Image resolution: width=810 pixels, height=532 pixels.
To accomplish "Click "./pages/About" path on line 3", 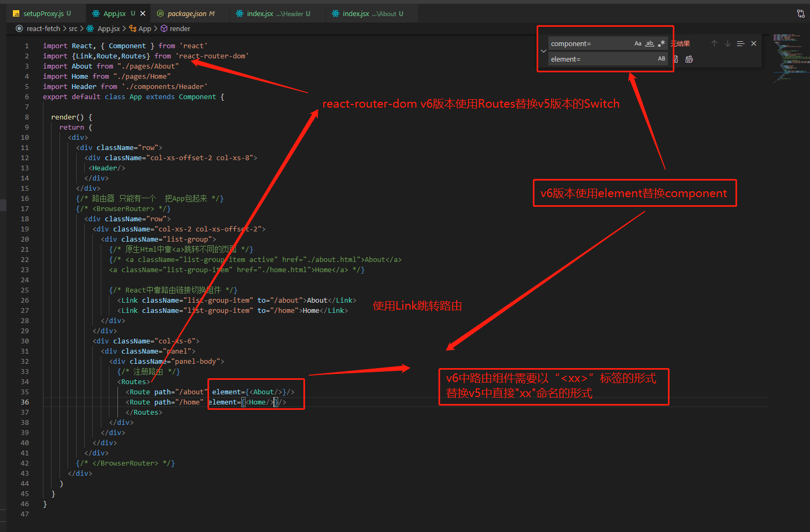I will click(x=148, y=66).
